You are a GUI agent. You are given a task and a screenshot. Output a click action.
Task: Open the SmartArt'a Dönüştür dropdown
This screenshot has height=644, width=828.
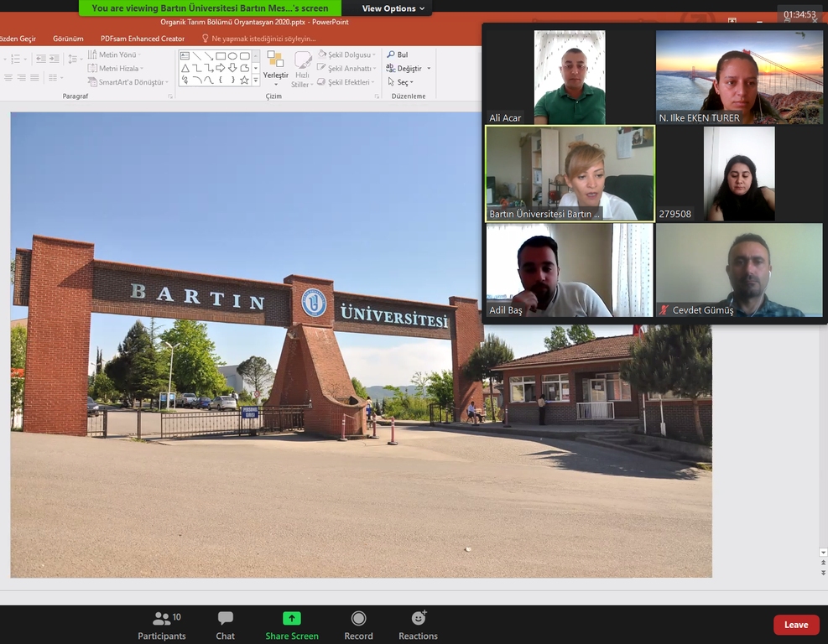[128, 82]
